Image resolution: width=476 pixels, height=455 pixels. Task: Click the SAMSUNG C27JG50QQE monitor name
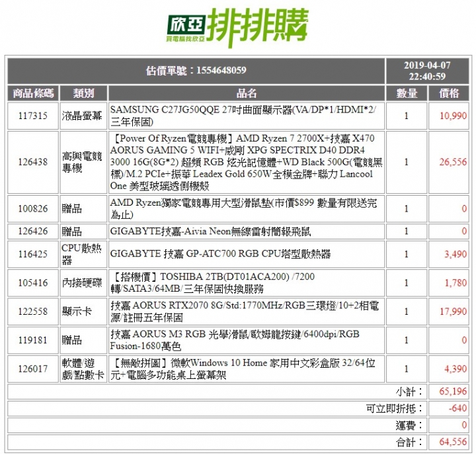[243, 116]
